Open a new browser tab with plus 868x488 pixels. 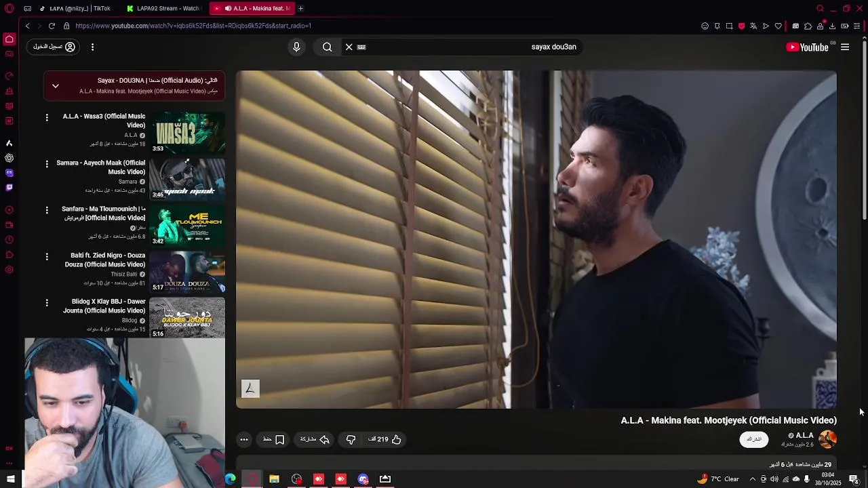pos(300,9)
